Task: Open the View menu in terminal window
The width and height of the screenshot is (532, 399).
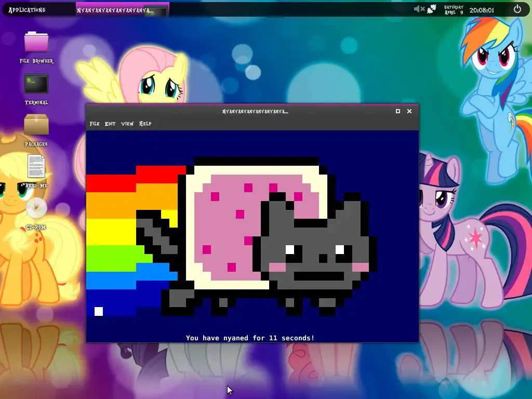Action: pyautogui.click(x=127, y=124)
